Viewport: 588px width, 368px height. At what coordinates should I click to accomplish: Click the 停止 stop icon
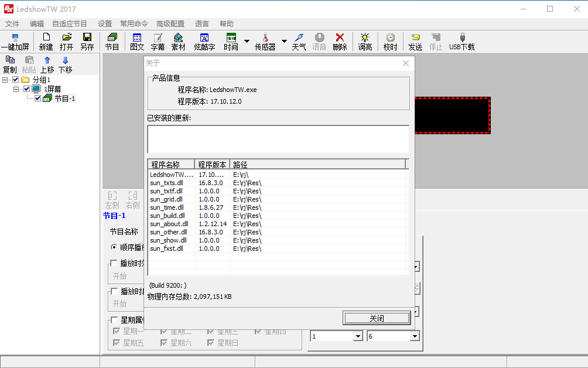click(436, 42)
